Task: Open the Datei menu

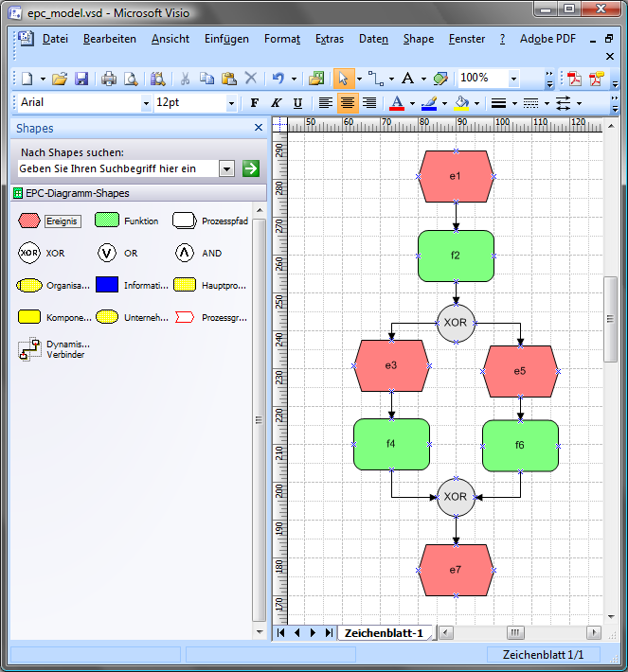Action: pos(55,39)
